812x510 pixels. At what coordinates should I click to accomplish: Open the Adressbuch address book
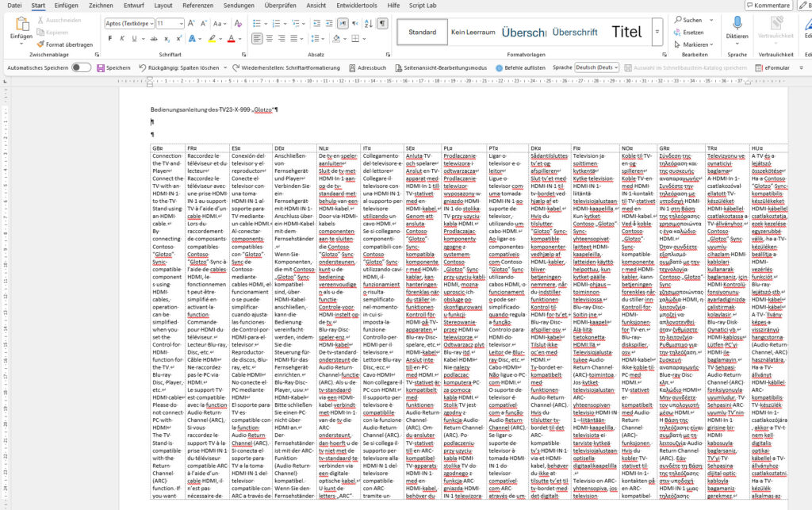367,68
